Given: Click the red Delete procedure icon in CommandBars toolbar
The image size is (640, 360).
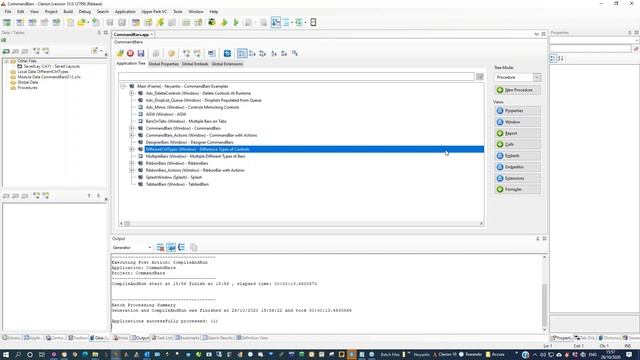Looking at the screenshot, I should coord(130,53).
